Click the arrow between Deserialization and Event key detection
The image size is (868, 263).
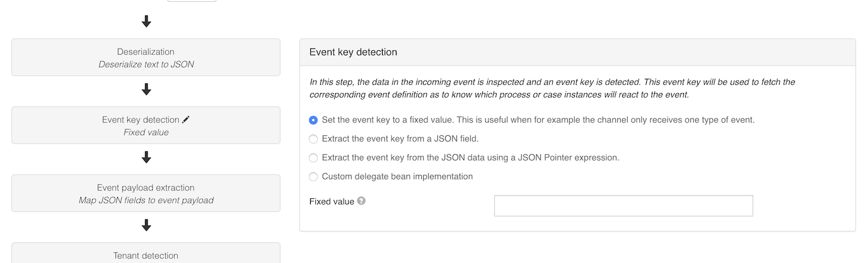[146, 90]
